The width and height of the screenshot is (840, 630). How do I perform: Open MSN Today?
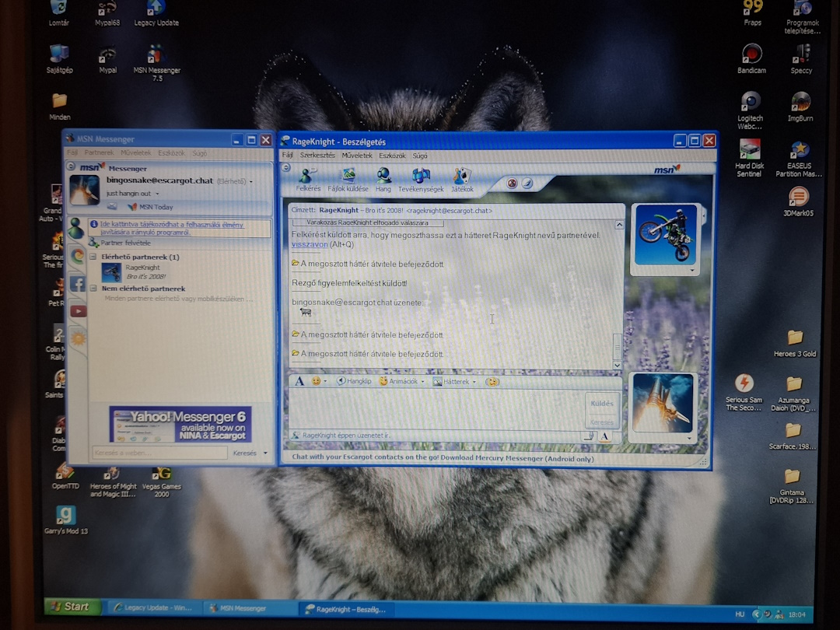(150, 207)
